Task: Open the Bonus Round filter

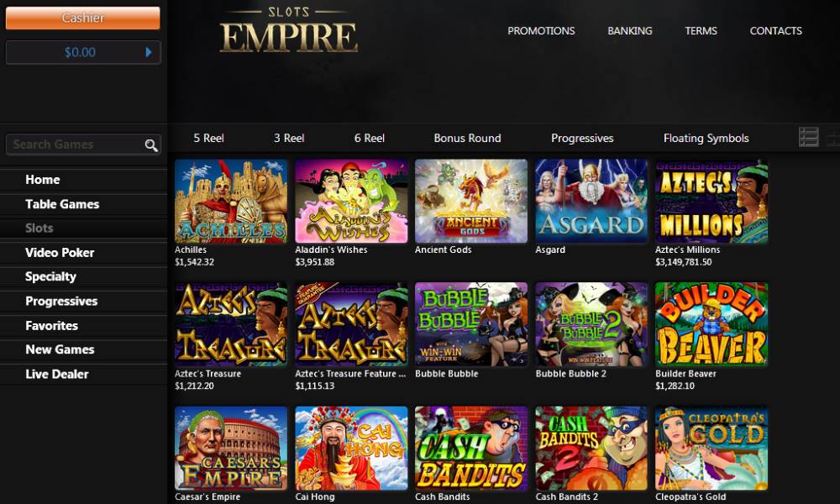Action: (467, 139)
